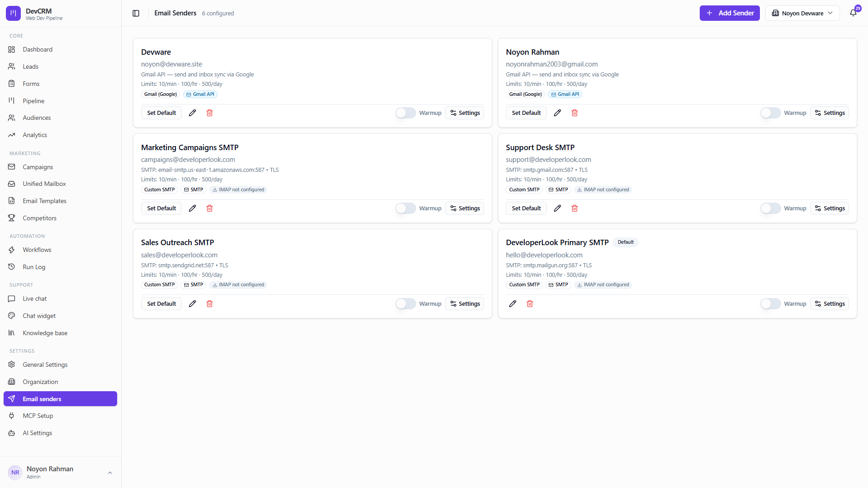Click the Add Sender button
The height and width of the screenshot is (488, 868).
point(730,13)
